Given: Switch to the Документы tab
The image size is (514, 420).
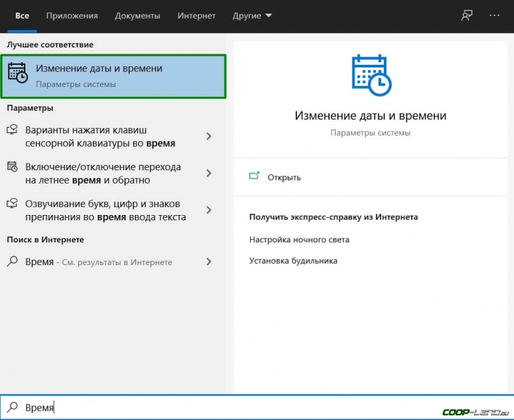Looking at the screenshot, I should [x=137, y=15].
